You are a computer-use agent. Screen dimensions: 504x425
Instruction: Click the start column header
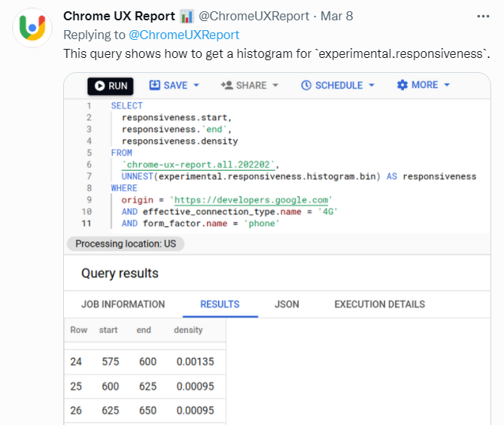(108, 329)
